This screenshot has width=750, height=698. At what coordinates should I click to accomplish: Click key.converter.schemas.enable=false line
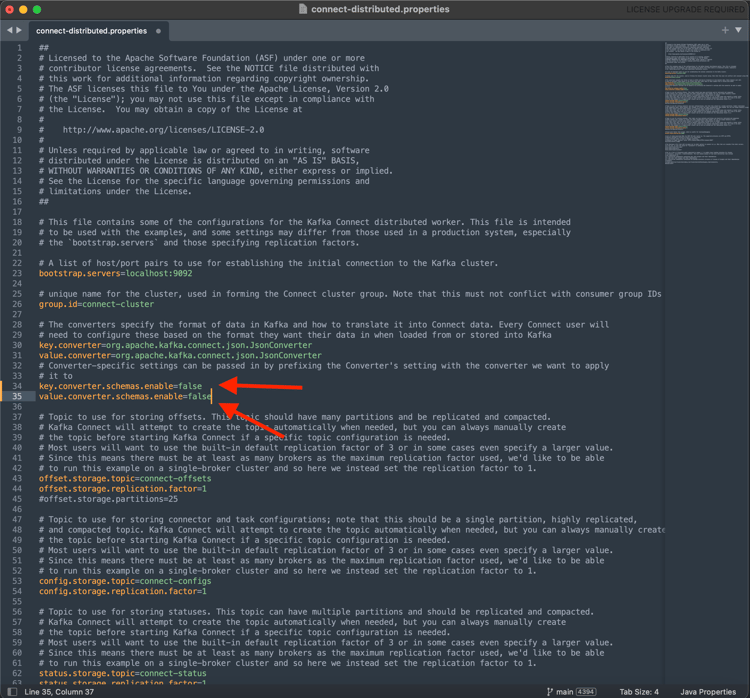click(120, 386)
